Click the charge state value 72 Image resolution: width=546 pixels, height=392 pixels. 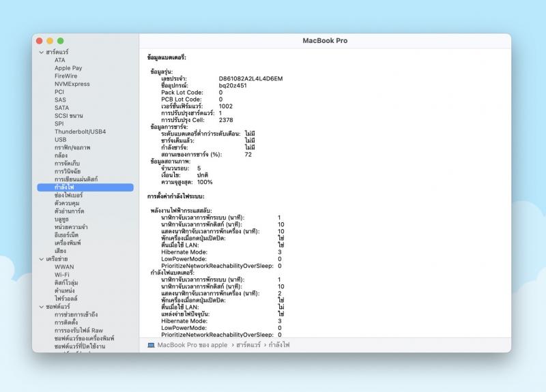(248, 155)
